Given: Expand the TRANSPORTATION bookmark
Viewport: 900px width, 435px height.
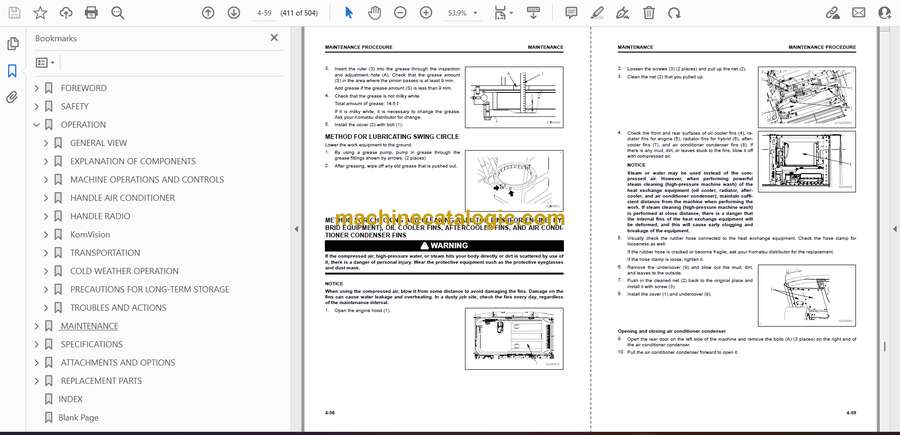Looking at the screenshot, I should click(x=46, y=253).
